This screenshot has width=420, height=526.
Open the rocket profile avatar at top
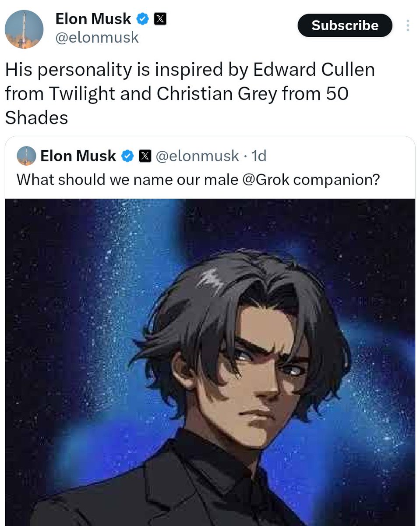pos(24,29)
